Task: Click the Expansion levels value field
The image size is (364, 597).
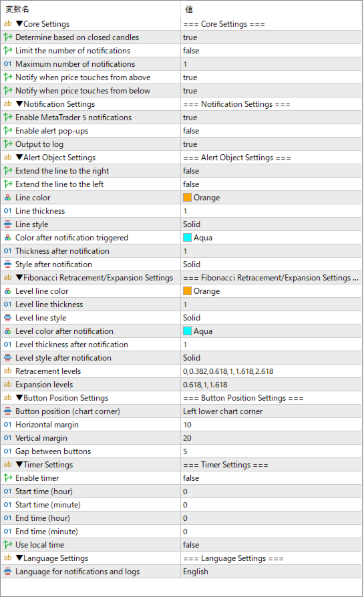Action: (x=270, y=385)
